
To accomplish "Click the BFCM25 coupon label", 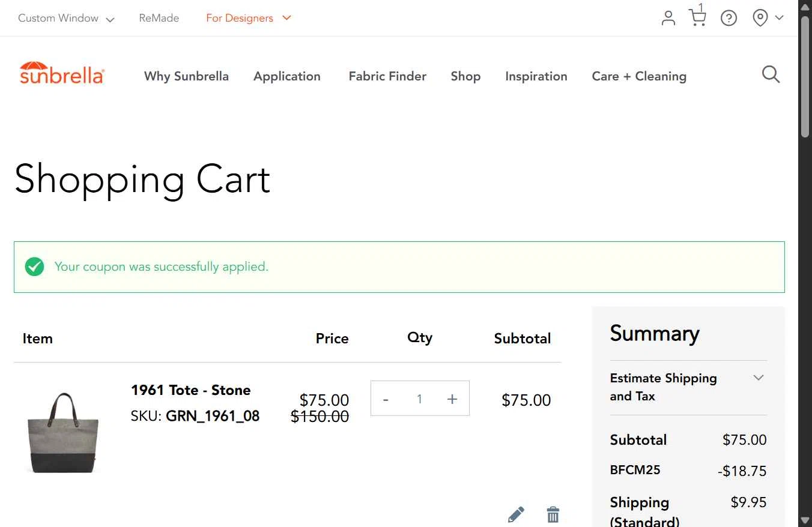I will (635, 470).
